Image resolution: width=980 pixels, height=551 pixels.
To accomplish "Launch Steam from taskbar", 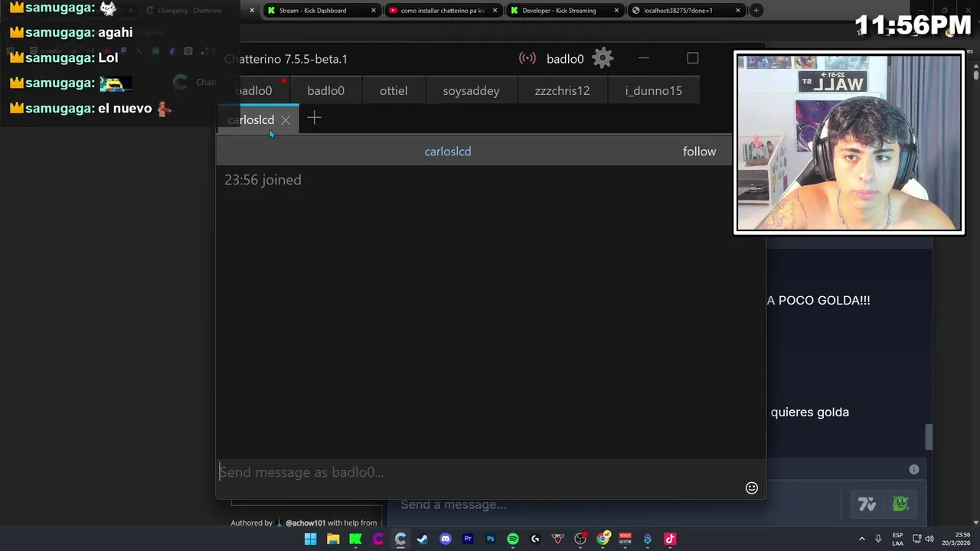I will click(423, 539).
